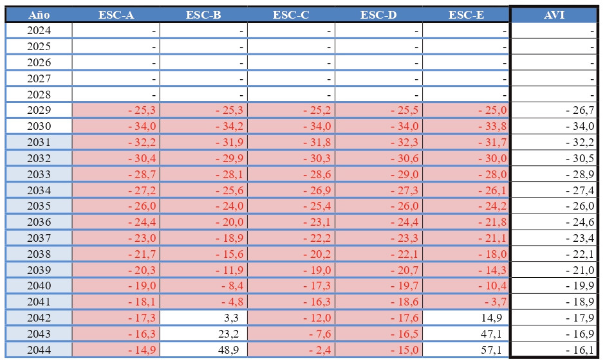The image size is (605, 364).
Task: Click AVI value for year 2044
Action: pyautogui.click(x=554, y=350)
